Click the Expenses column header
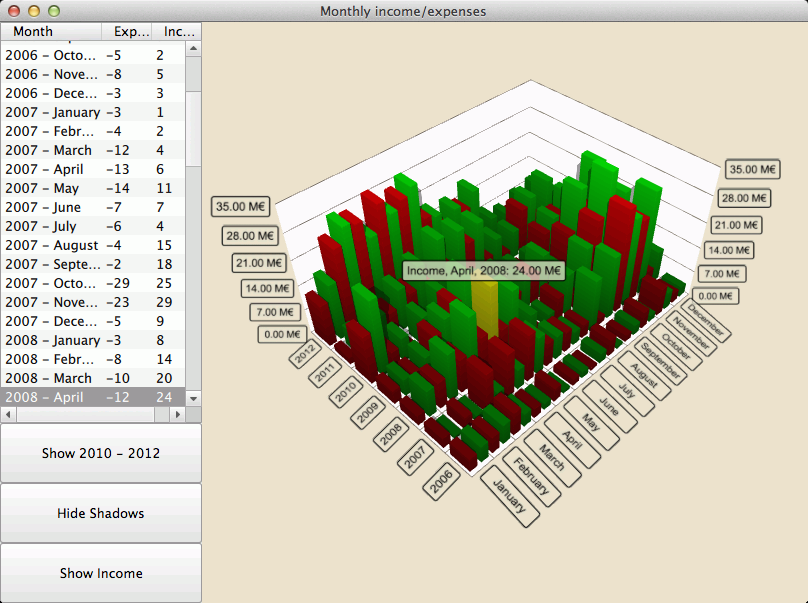The image size is (808, 603). tap(130, 31)
